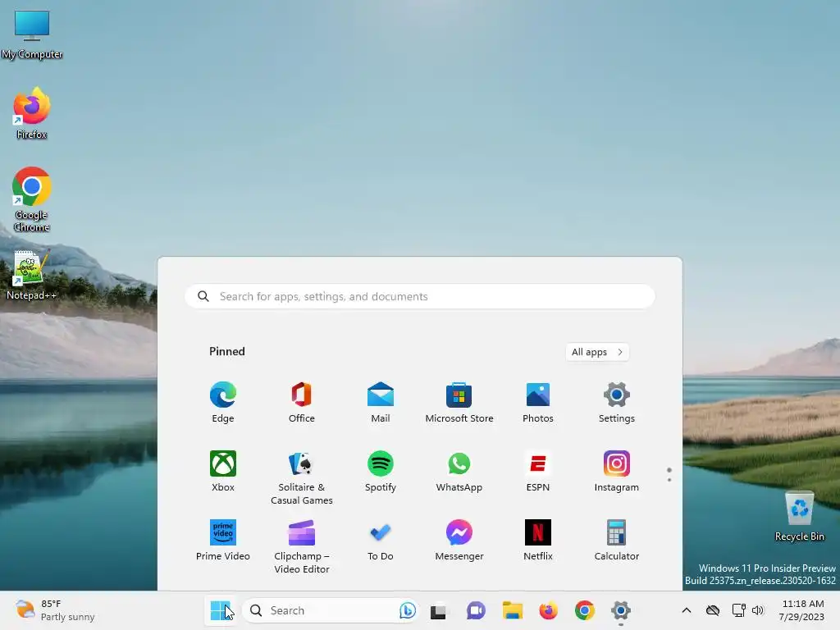Image resolution: width=840 pixels, height=630 pixels.
Task: Launch the Photos app
Action: [538, 402]
